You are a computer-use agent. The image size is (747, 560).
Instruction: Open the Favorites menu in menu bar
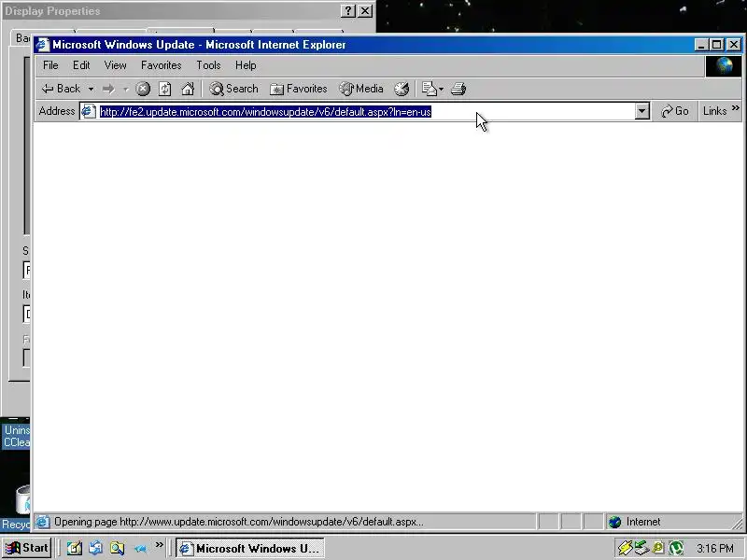pyautogui.click(x=161, y=65)
